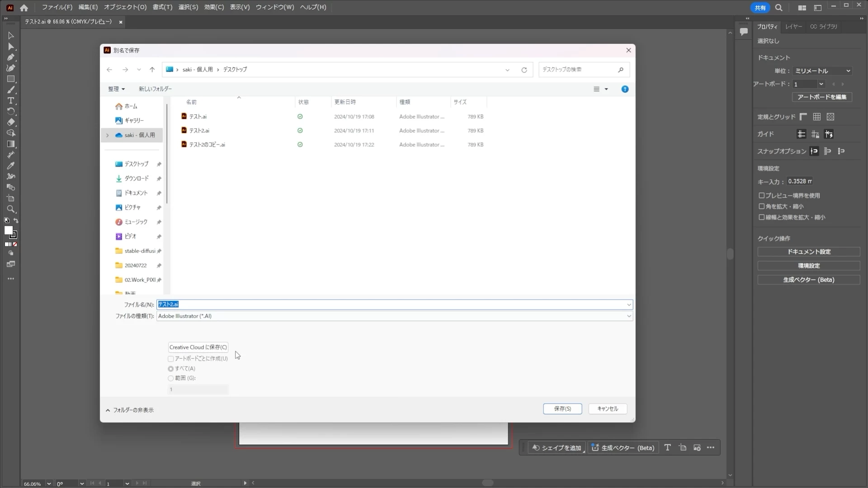Click the キャンセル button
Screen dimensions: 868x488
[x=608, y=409]
